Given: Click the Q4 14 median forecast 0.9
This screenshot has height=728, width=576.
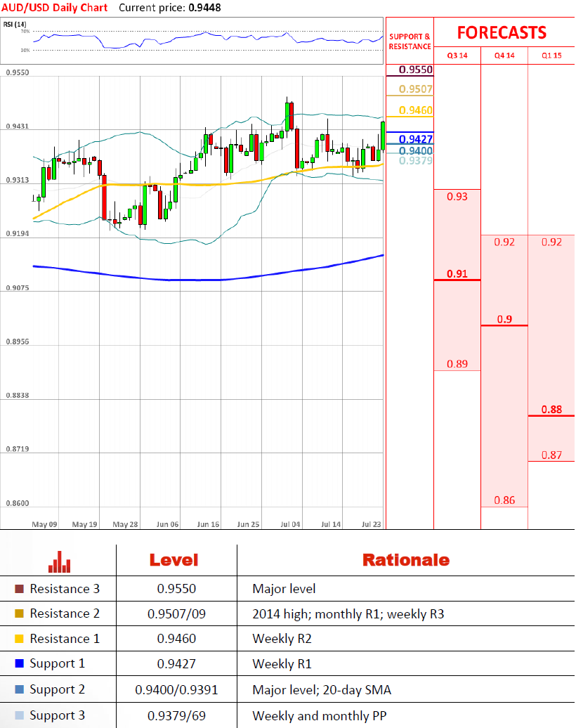Looking at the screenshot, I should coord(504,320).
